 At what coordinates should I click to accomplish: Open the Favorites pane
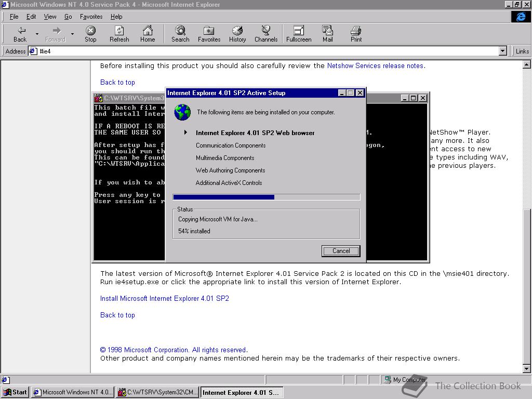(209, 34)
